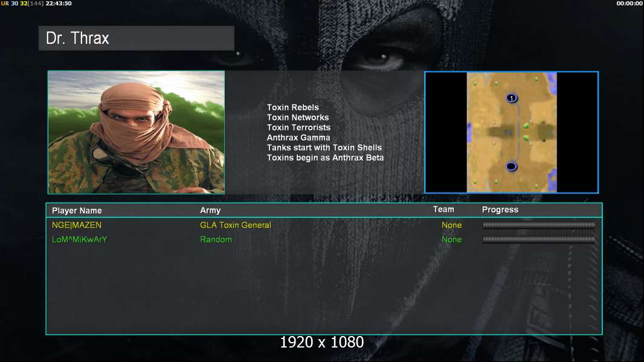Select the unnumbered start position marker on the map
Image resolution: width=644 pixels, height=362 pixels.
pos(511,167)
